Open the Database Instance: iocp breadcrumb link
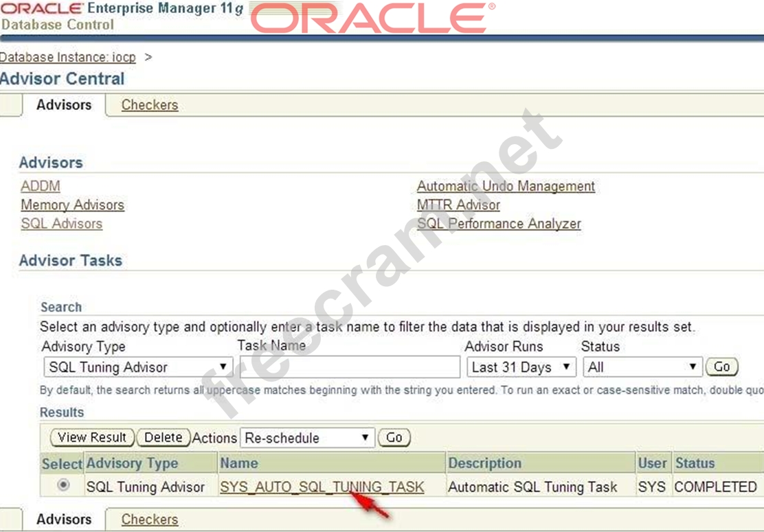This screenshot has width=764, height=532. (x=68, y=58)
